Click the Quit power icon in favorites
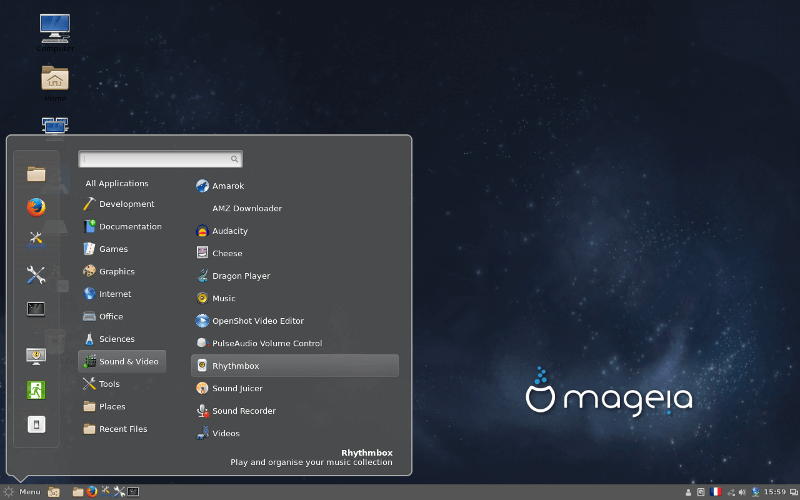Viewport: 800px width, 500px height. pos(36,424)
